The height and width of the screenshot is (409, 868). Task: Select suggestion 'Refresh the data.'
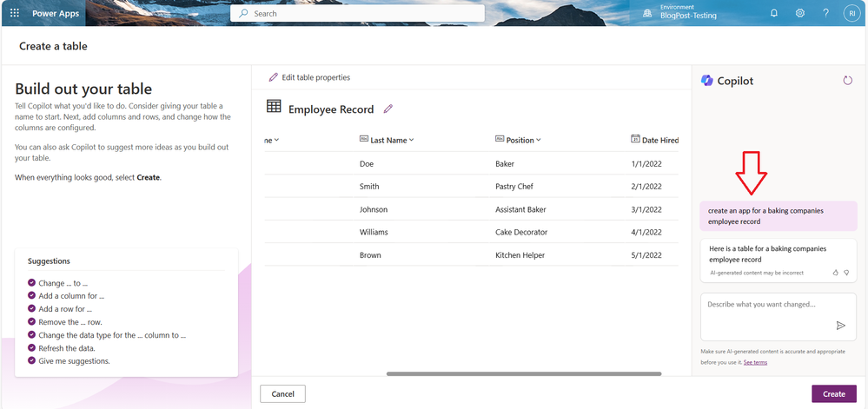coord(67,348)
